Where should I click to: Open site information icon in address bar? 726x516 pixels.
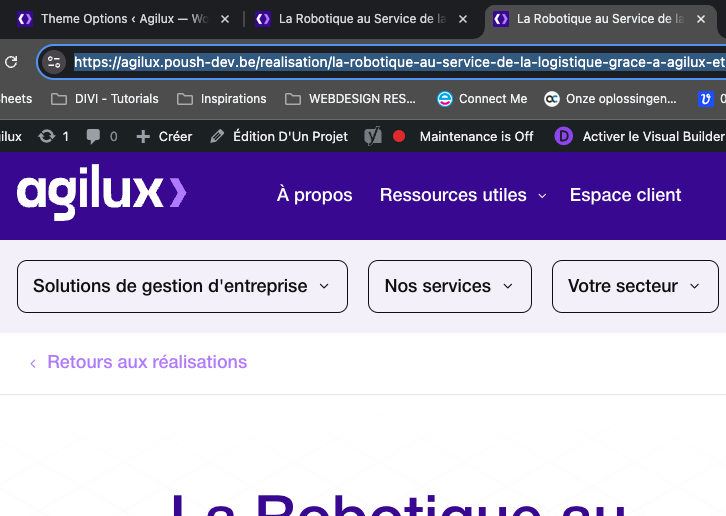(x=54, y=62)
